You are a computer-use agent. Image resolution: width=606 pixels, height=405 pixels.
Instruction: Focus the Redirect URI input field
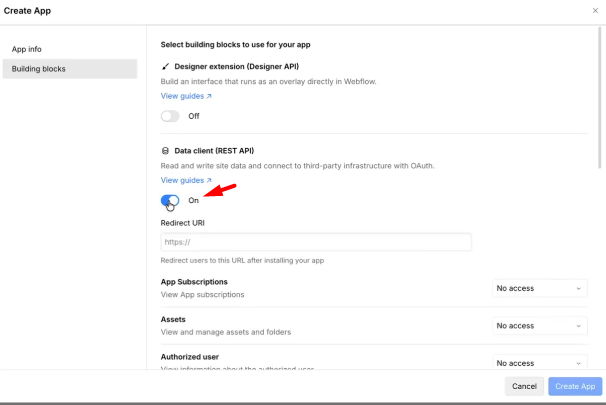pos(315,242)
